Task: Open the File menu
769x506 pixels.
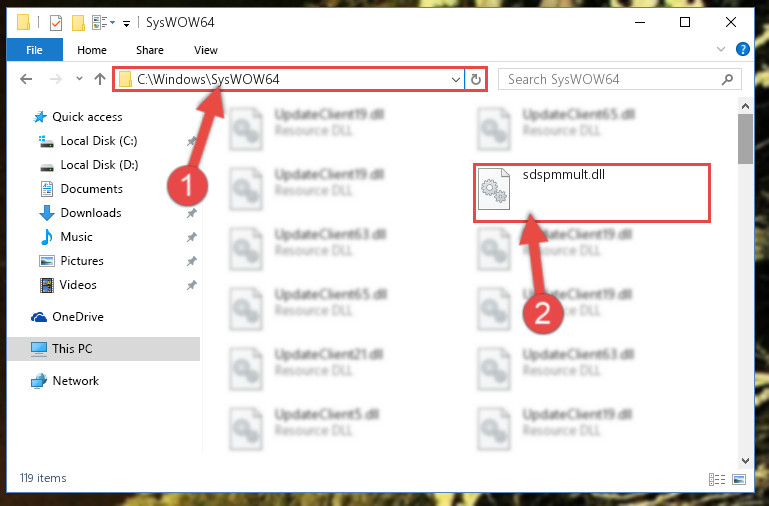Action: tap(34, 50)
